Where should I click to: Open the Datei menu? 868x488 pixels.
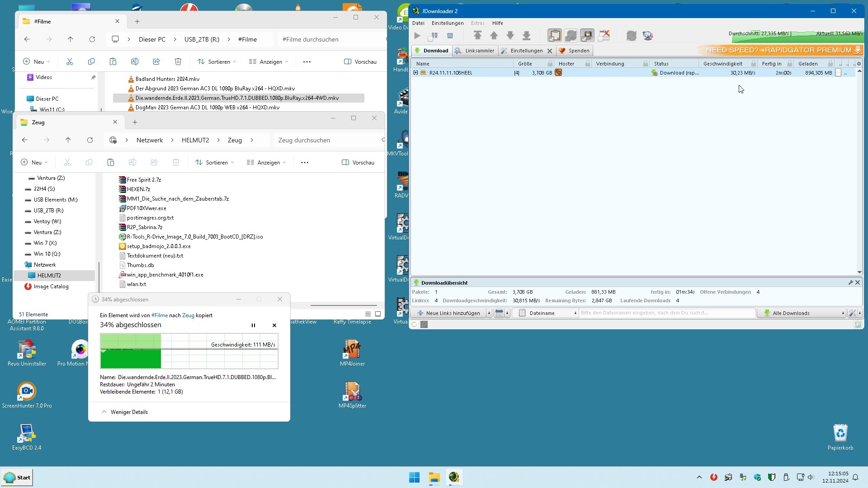coord(418,23)
